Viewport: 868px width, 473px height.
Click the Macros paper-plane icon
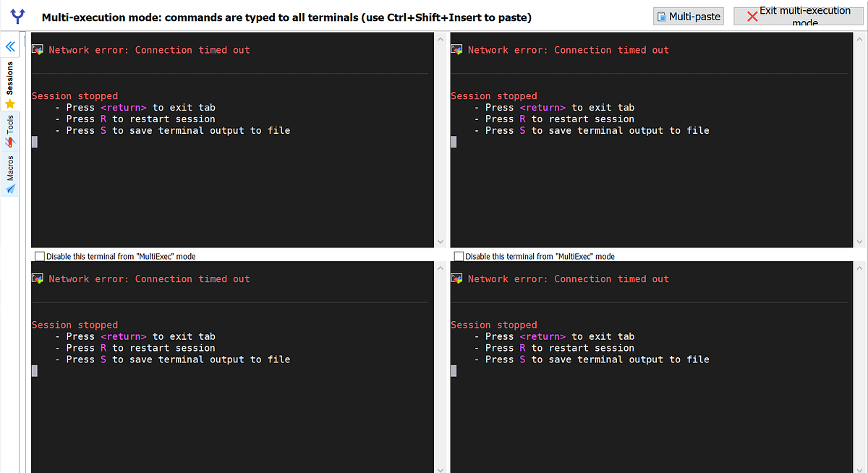[10, 189]
